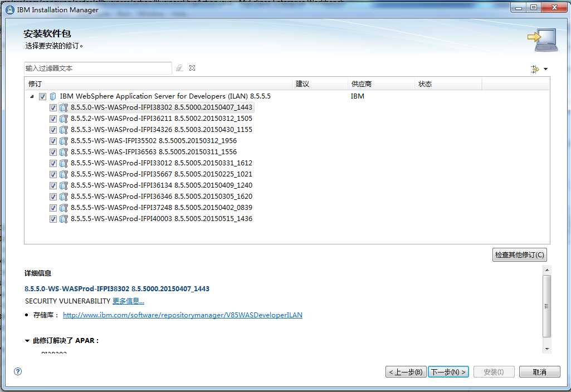The height and width of the screenshot is (392, 571).
Task: Proceed with 下一步(N) button
Action: [x=448, y=372]
